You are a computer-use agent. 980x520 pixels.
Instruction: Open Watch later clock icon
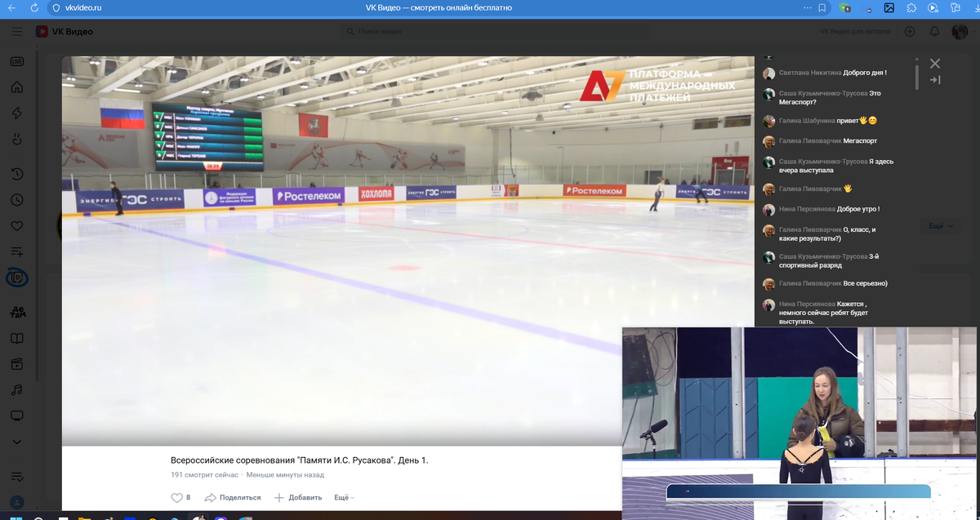coord(16,200)
